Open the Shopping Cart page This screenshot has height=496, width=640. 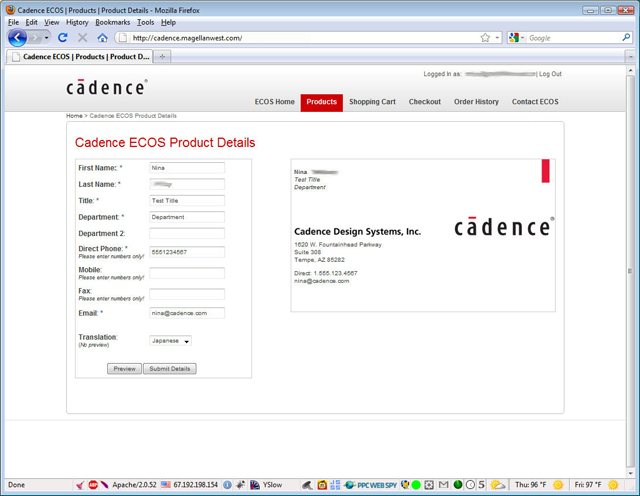(372, 102)
